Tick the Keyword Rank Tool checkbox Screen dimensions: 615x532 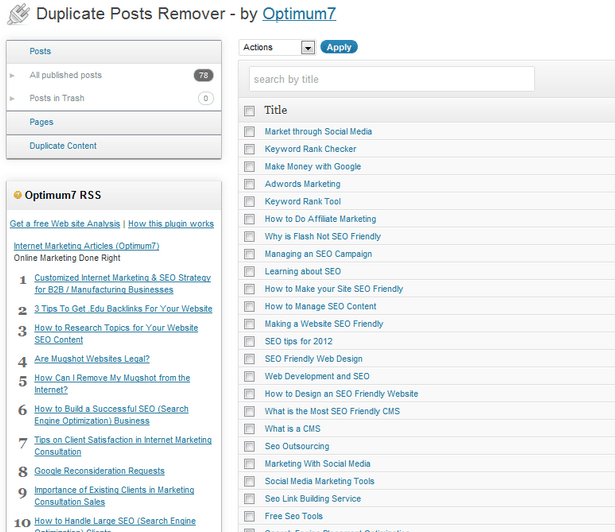249,202
